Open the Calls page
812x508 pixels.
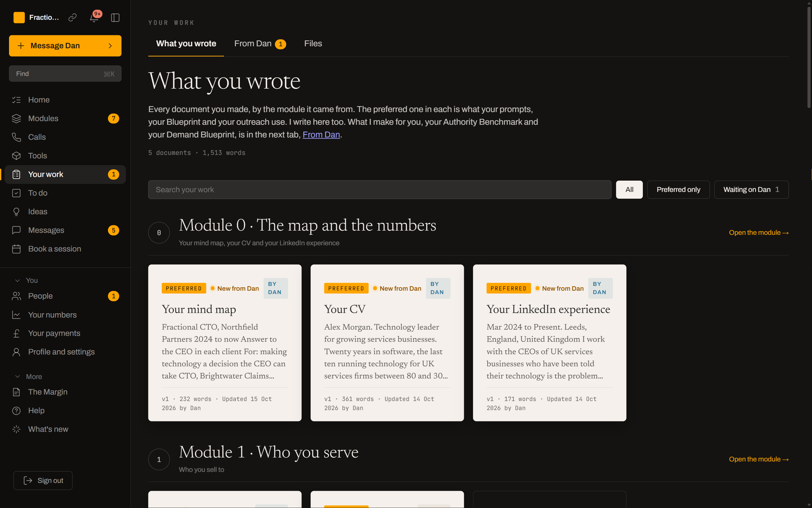(x=65, y=137)
